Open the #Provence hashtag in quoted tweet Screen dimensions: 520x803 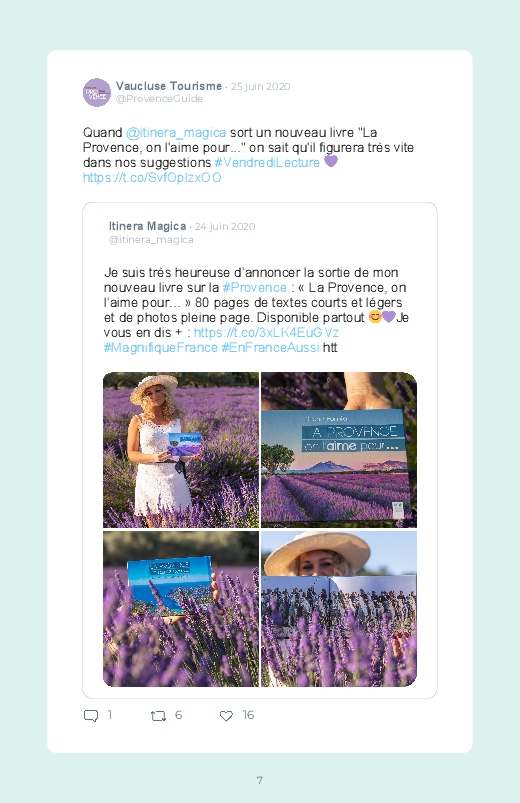255,287
